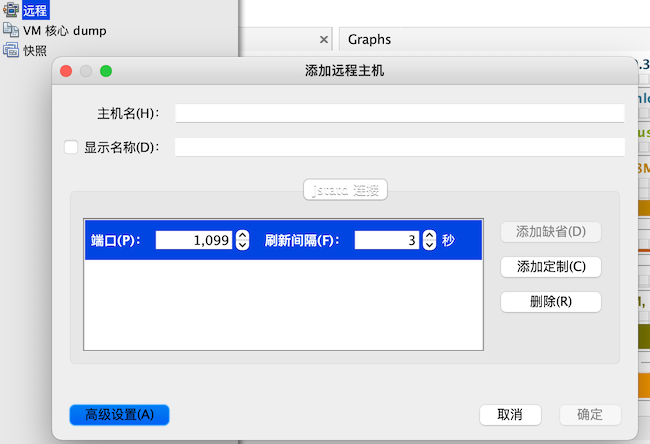Cancel the dialog with 取消
Viewport: 650px width, 444px height.
tap(510, 414)
